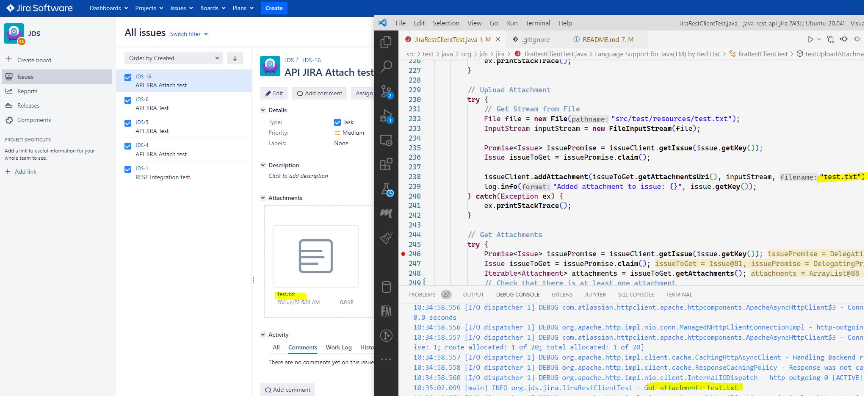Open Testing flask icon in activity bar
The image size is (868, 396).
(387, 189)
